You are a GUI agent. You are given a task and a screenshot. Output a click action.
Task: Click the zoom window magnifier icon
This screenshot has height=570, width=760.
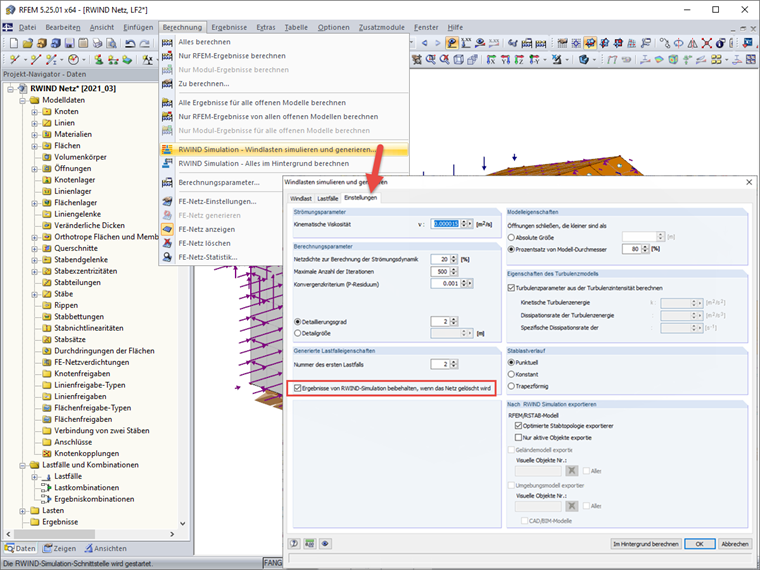(x=430, y=60)
